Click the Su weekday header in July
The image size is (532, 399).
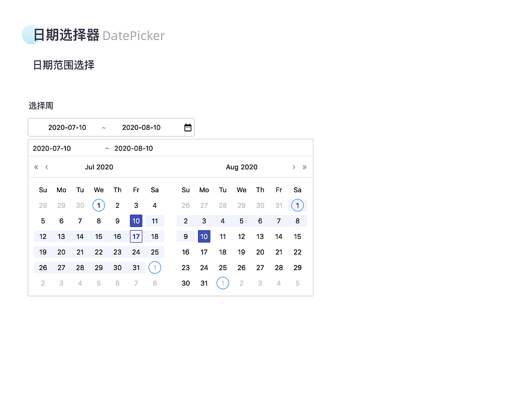click(x=43, y=190)
